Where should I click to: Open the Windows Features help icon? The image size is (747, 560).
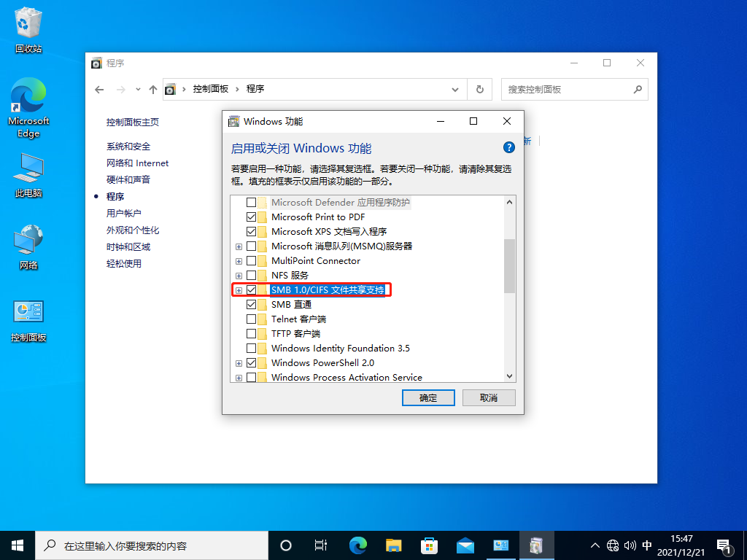508,148
